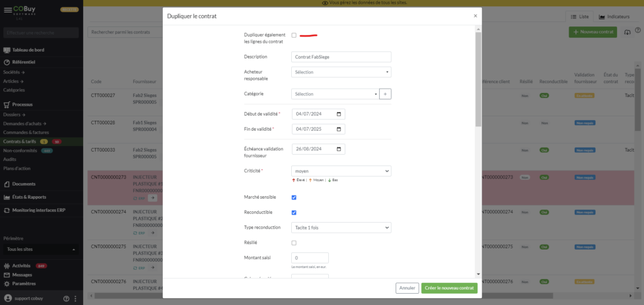The width and height of the screenshot is (644, 305).
Task: Click Créer le nouveau contrat button
Action: point(449,288)
